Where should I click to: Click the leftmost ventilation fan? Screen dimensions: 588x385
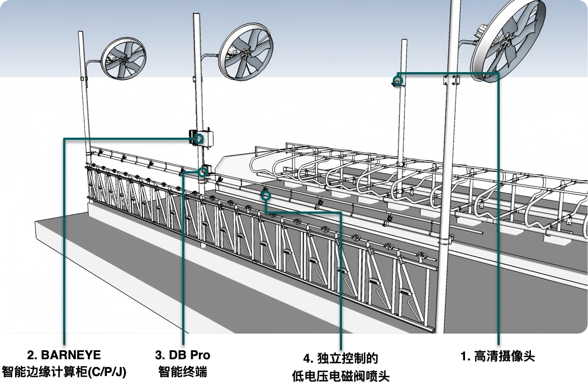124,58
